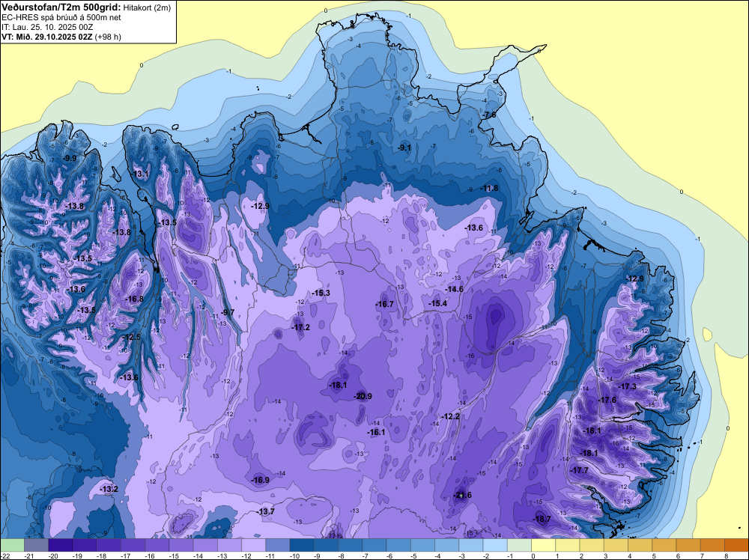This screenshot has height=560, width=749.
Task: Click the -16.8 temperature label
Action: pos(134,299)
